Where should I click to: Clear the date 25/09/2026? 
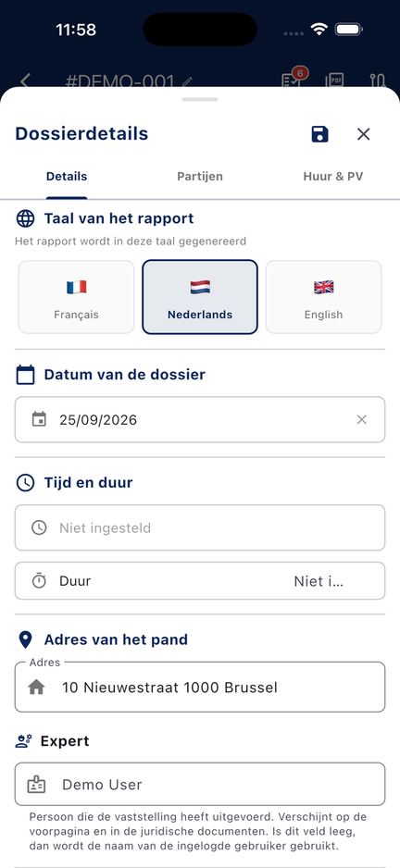(362, 419)
